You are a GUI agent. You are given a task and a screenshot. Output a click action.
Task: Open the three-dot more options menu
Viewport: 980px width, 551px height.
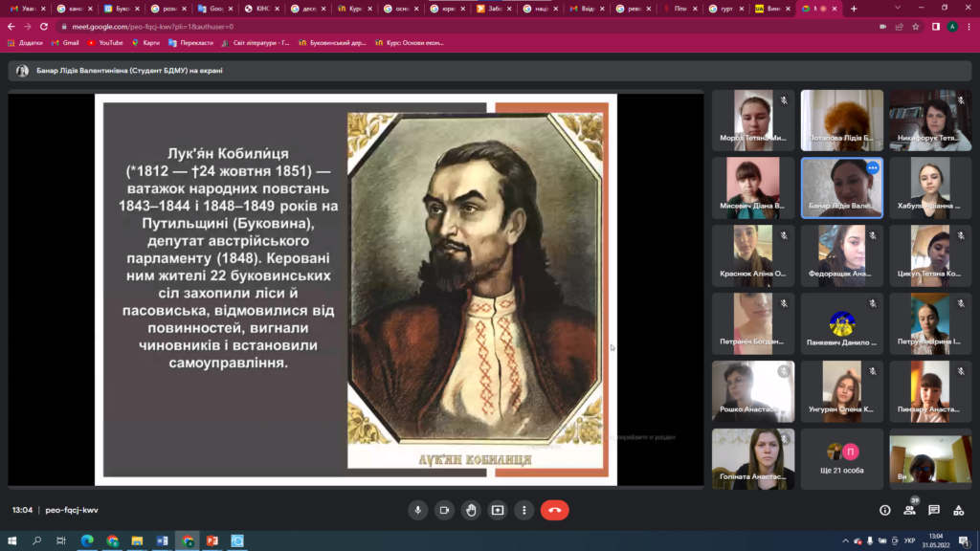pyautogui.click(x=523, y=510)
